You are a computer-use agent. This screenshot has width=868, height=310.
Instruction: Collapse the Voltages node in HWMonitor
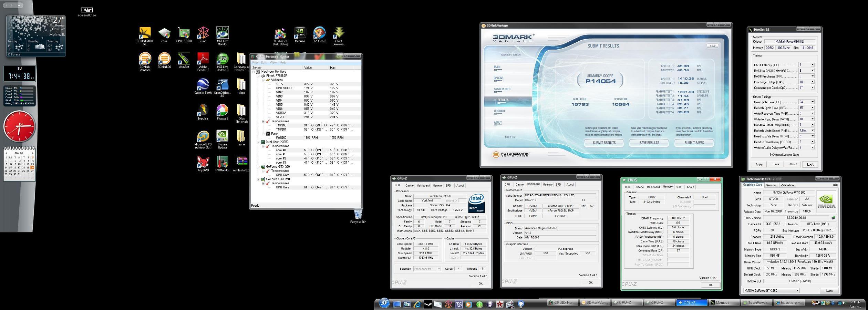tap(263, 80)
